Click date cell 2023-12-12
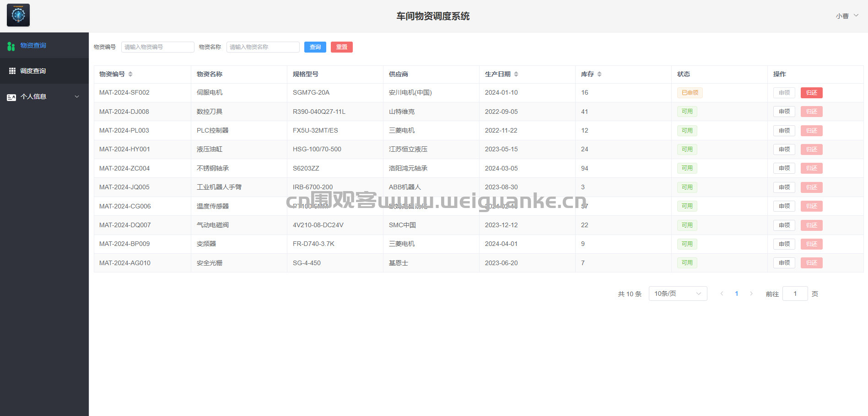Screen dimensions: 868x416 tap(501, 225)
